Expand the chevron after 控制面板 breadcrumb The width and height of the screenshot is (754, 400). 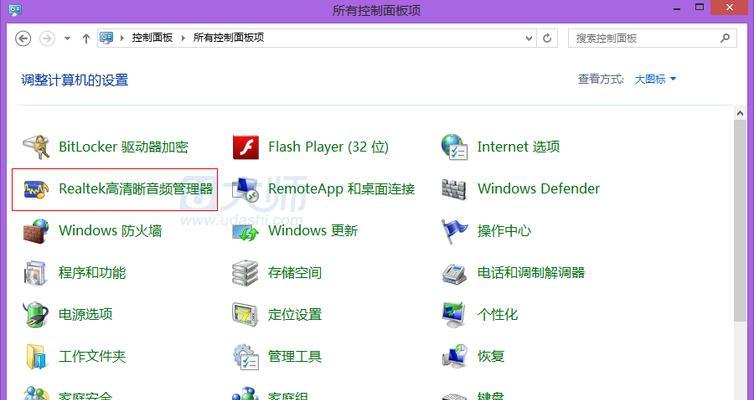click(x=183, y=38)
